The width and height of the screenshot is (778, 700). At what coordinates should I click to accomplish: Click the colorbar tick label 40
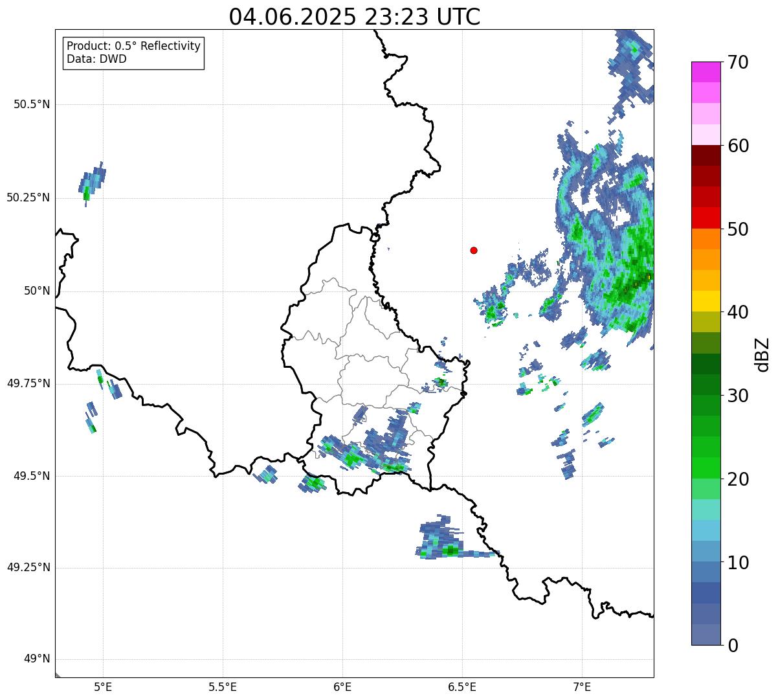tap(738, 312)
